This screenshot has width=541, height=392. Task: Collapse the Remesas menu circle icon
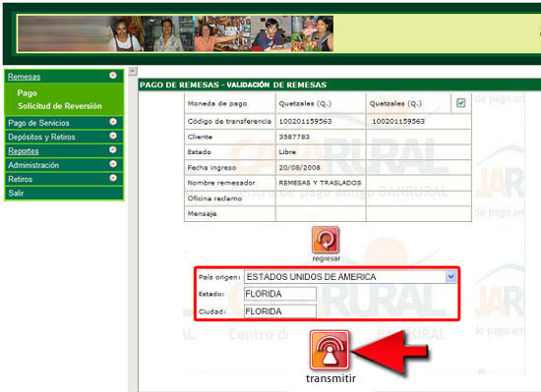pos(113,76)
